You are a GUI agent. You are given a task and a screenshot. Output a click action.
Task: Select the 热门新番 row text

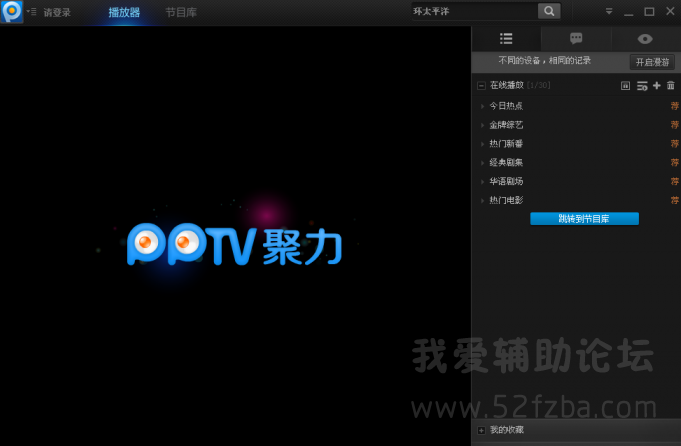point(506,144)
